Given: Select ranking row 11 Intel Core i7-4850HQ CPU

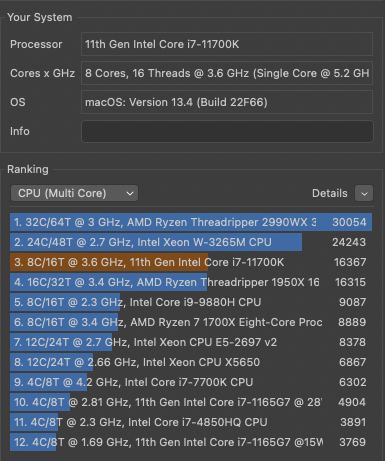Looking at the screenshot, I should tap(191, 422).
